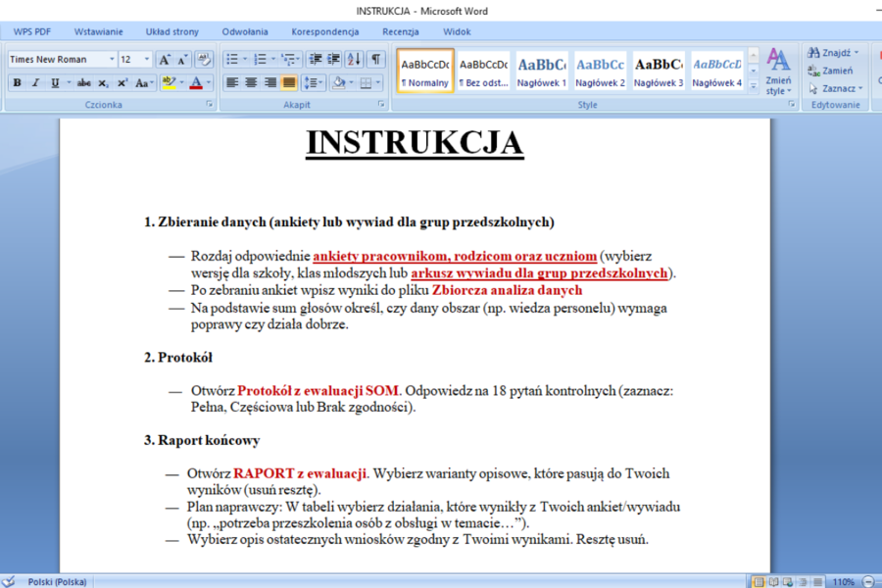Click the Zmień style icon
The width and height of the screenshot is (882, 588).
pos(778,72)
